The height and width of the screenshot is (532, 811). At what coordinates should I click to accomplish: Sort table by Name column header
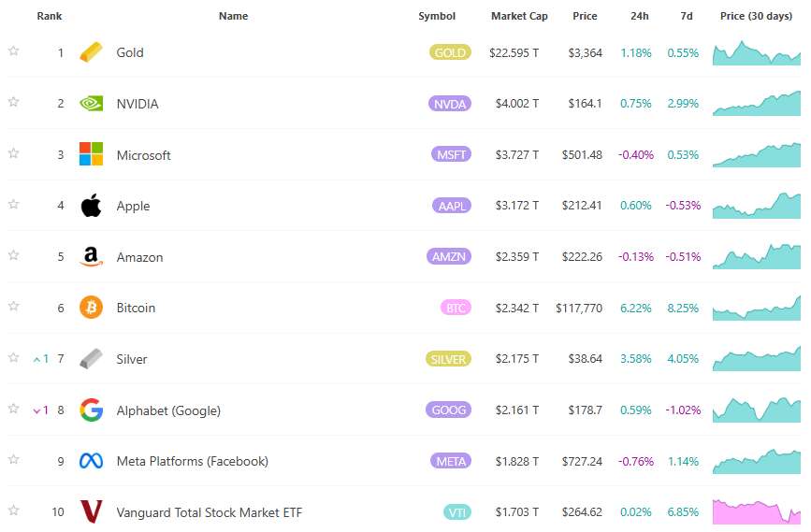pyautogui.click(x=233, y=16)
